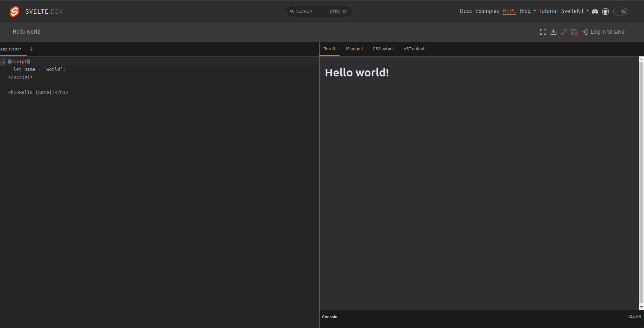The width and height of the screenshot is (644, 328).
Task: Select the App.svelte file tab
Action: pyautogui.click(x=11, y=49)
